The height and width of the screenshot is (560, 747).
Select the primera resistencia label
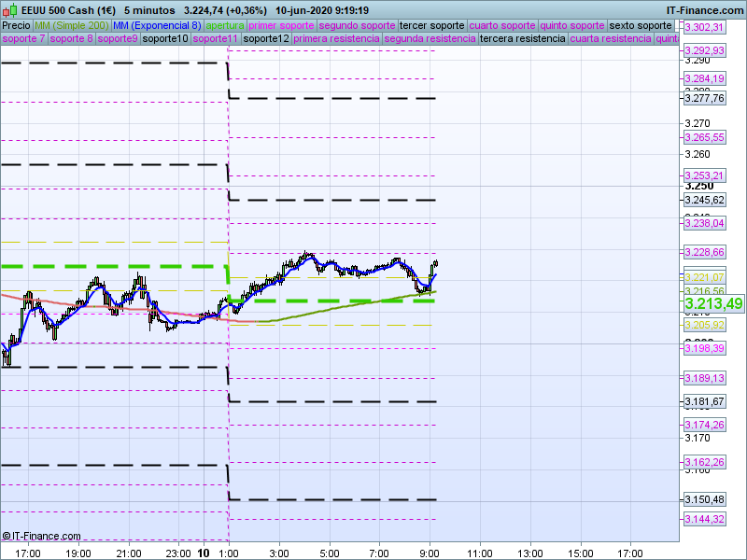tap(336, 39)
